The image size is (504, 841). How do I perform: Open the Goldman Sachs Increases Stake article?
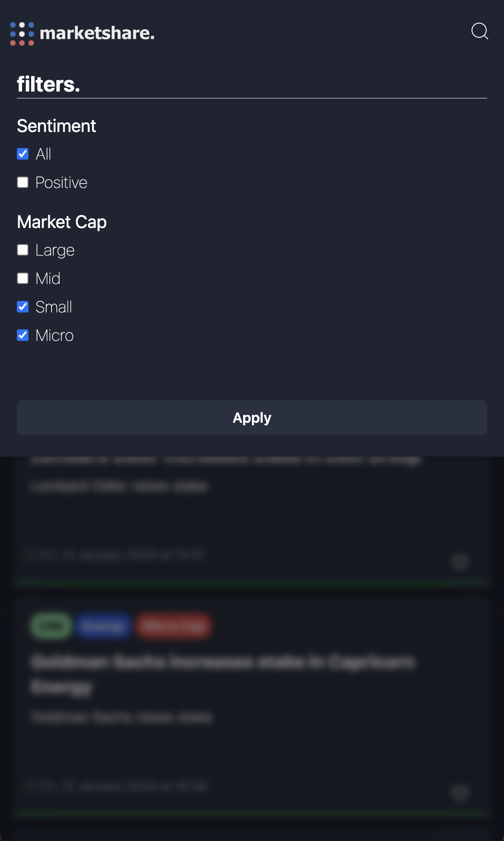222,673
